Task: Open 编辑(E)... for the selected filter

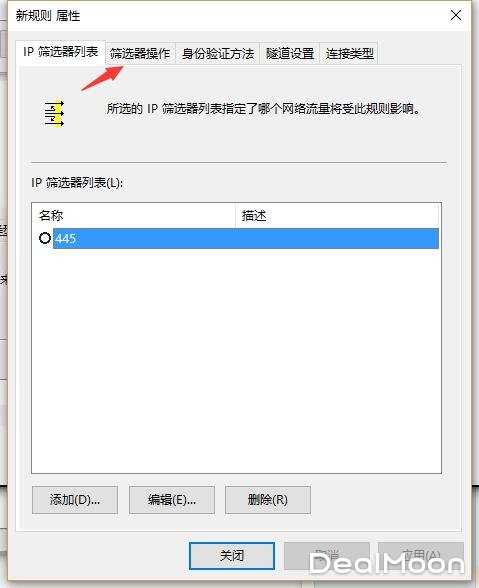Action: point(172,500)
